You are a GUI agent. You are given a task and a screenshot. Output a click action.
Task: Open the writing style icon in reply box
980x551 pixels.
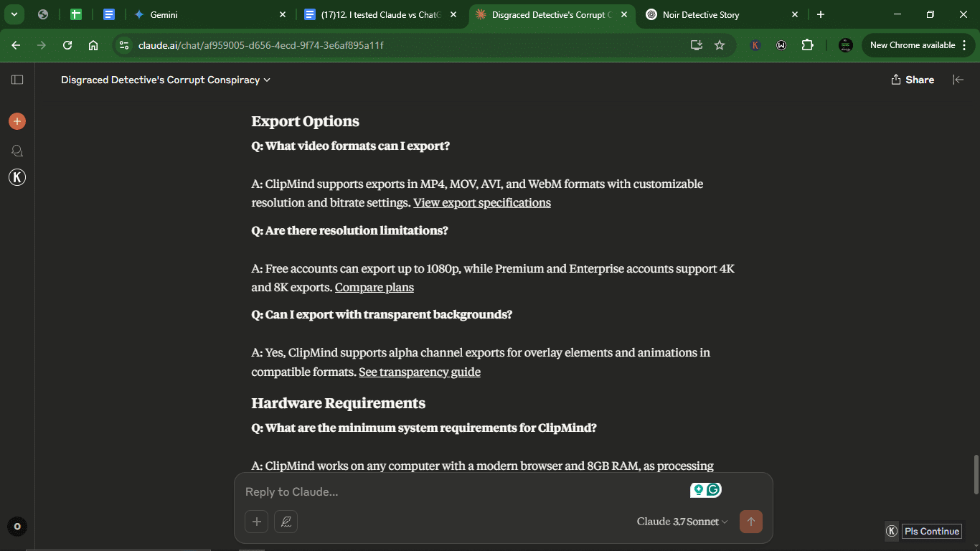click(x=286, y=522)
